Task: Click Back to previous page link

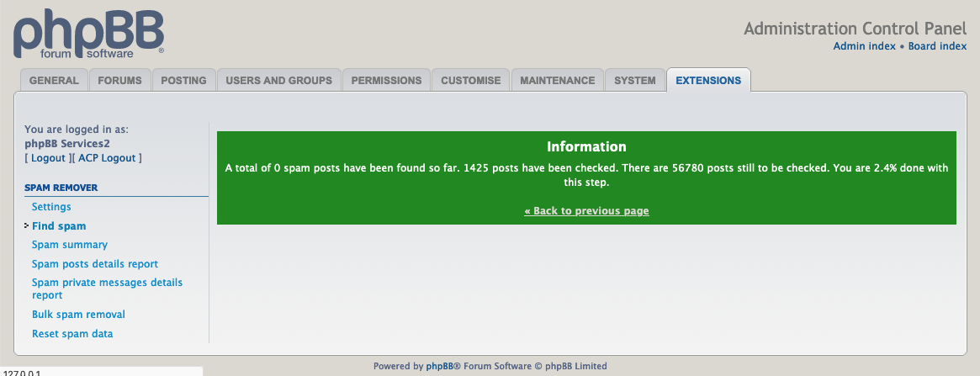Action: (586, 211)
